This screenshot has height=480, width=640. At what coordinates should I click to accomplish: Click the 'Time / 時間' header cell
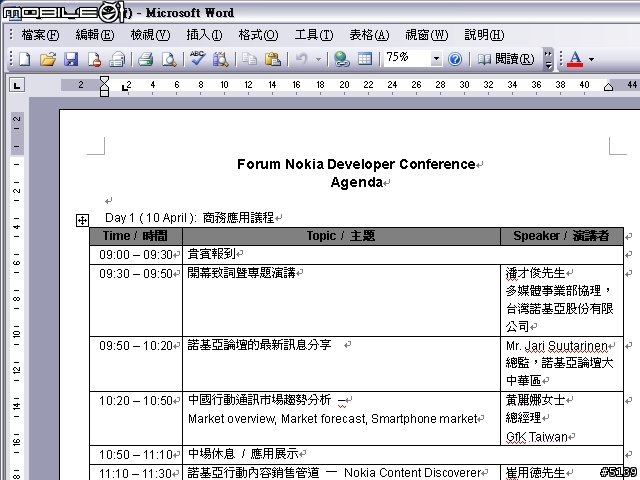point(136,236)
